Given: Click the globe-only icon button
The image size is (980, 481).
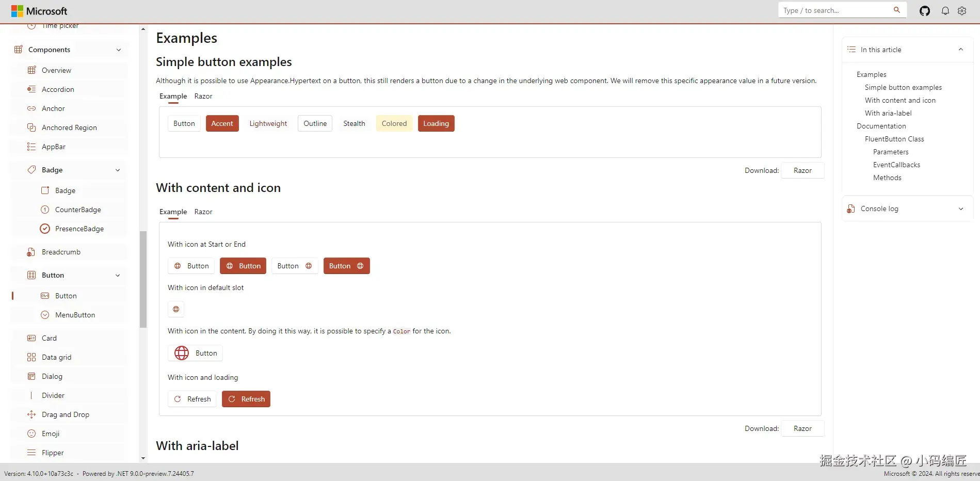Looking at the screenshot, I should (176, 309).
